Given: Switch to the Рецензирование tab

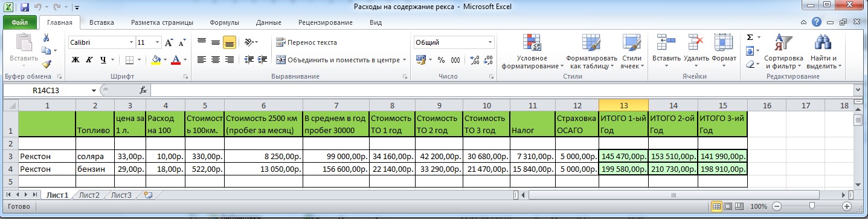Looking at the screenshot, I should tap(326, 22).
